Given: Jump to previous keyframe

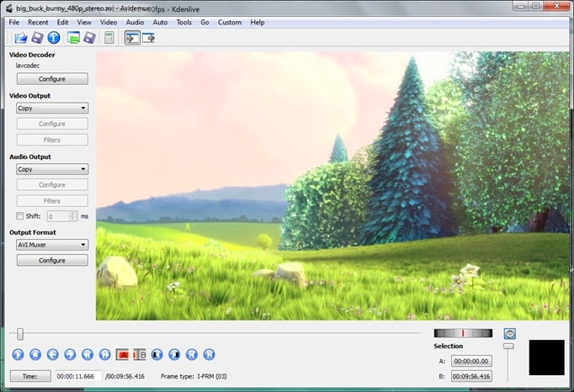Looking at the screenshot, I should 88,354.
